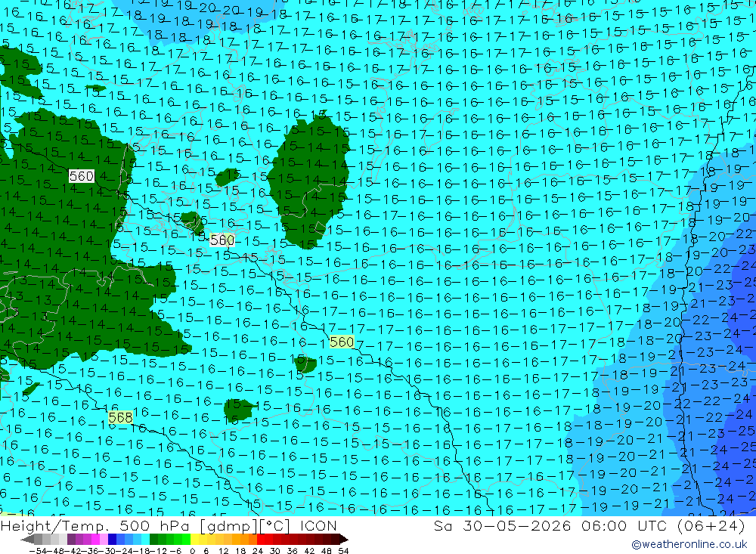This screenshot has width=756, height=554.
Task: Click the '(06+24)' forecast offset text
Action: 711,525
